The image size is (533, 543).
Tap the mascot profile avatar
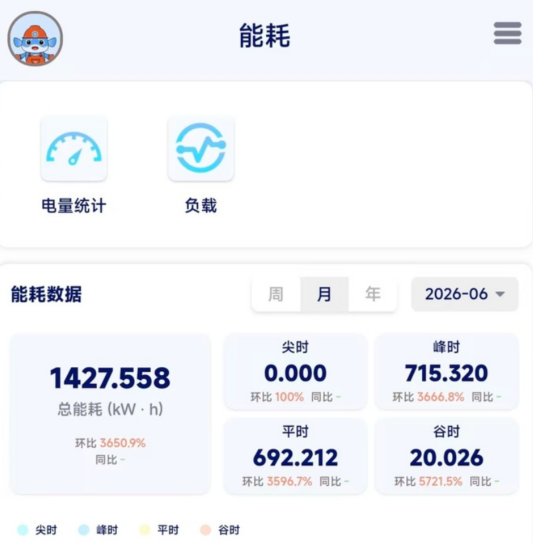coord(35,38)
